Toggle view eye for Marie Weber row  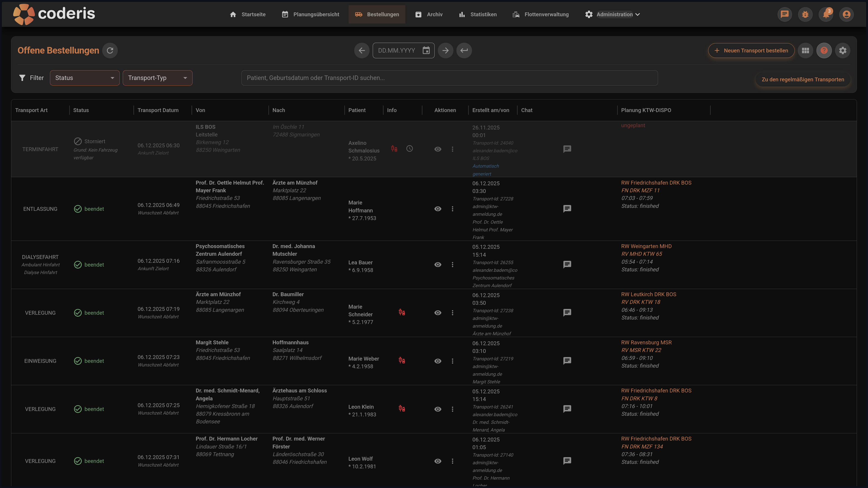(x=438, y=361)
